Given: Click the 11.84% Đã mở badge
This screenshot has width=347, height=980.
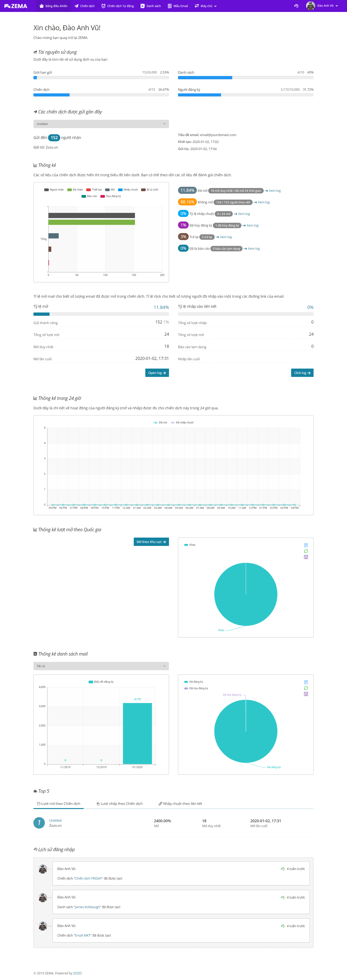Looking at the screenshot, I should pos(187,191).
